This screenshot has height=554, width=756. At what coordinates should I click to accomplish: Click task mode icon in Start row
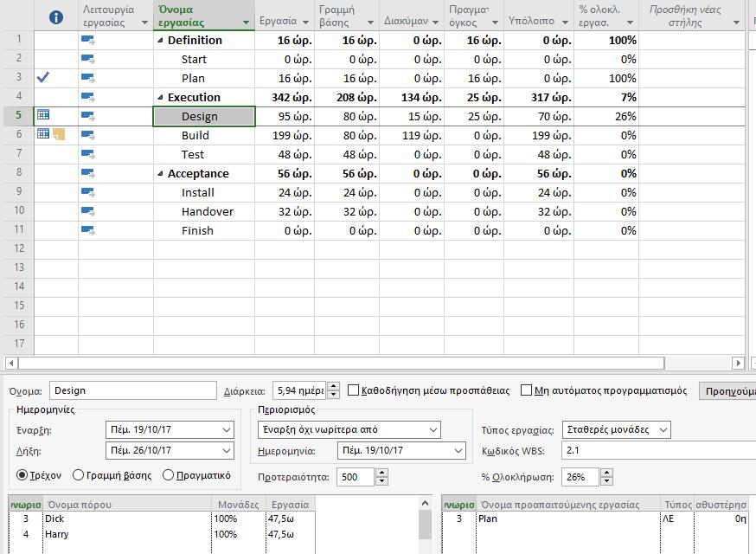pyautogui.click(x=87, y=60)
